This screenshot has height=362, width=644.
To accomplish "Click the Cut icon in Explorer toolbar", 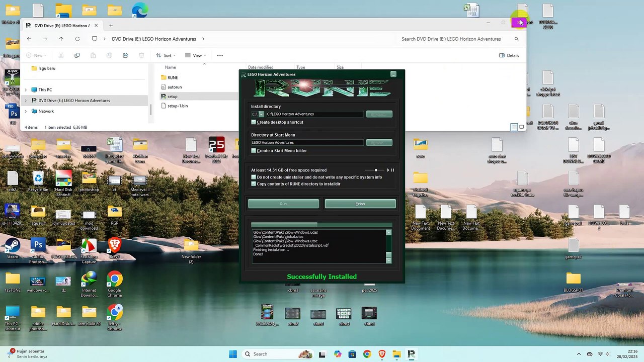I will click(61, 55).
